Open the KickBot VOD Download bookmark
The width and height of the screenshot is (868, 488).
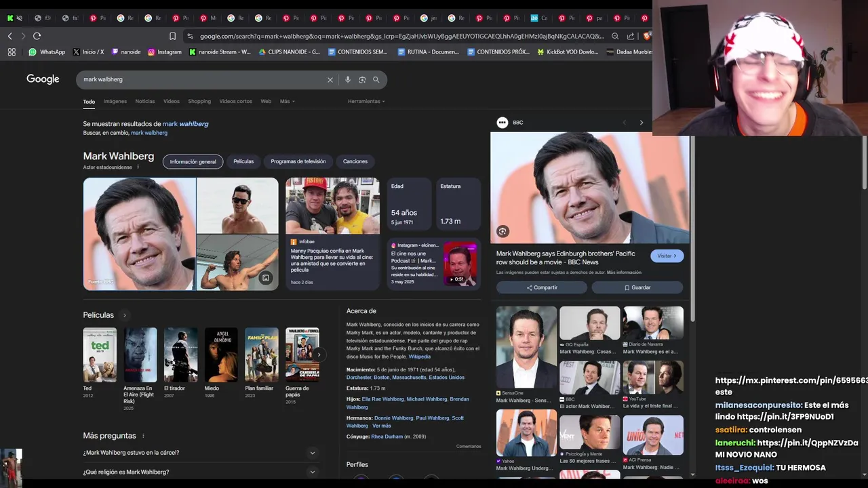coord(568,52)
